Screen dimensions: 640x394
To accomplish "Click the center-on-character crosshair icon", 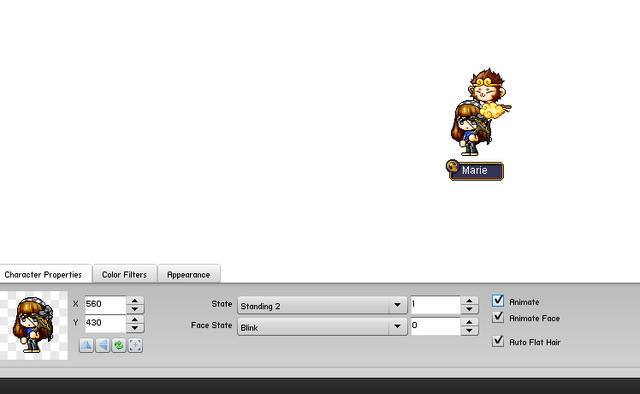I will click(136, 345).
